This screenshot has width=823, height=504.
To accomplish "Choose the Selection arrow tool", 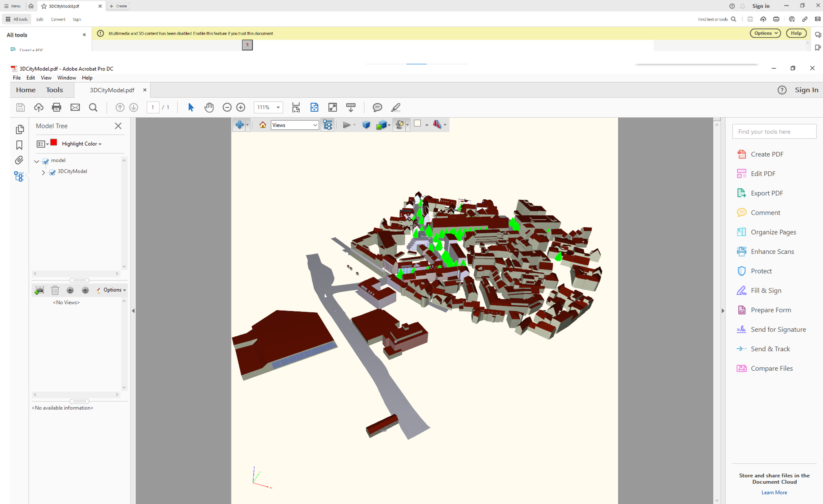I will pyautogui.click(x=191, y=107).
